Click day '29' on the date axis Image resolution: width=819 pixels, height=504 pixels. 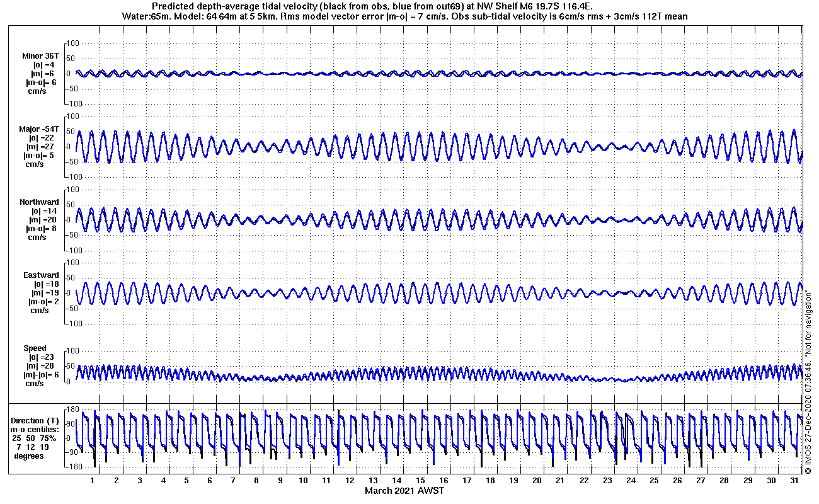tap(747, 480)
